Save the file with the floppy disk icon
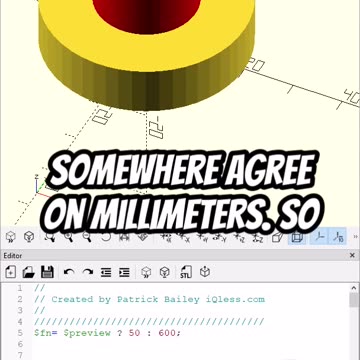The height and width of the screenshot is (360, 360). 47,272
